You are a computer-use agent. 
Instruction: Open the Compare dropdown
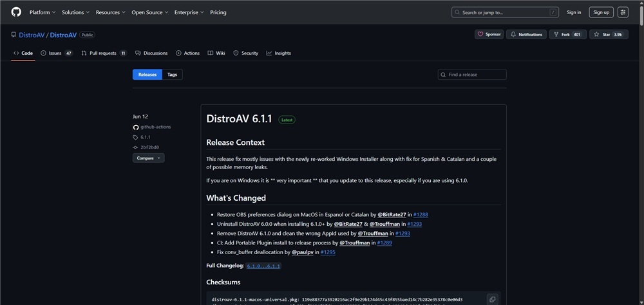click(x=148, y=158)
